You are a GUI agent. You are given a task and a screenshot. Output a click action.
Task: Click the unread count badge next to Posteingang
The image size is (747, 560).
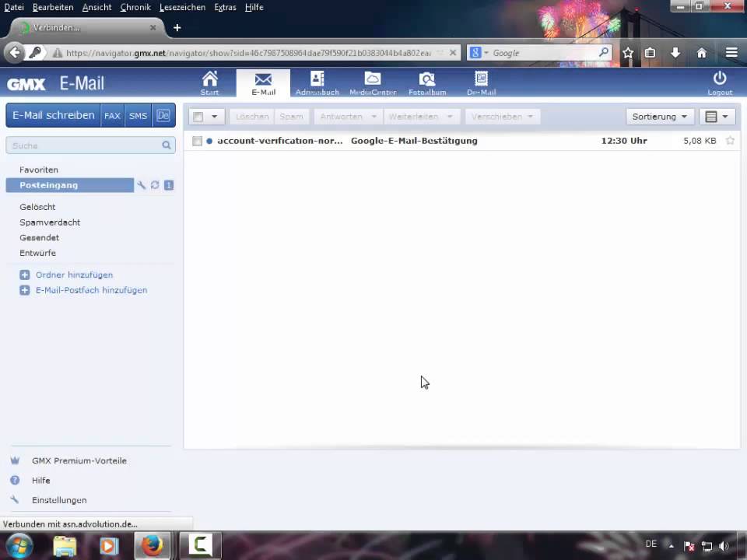169,185
